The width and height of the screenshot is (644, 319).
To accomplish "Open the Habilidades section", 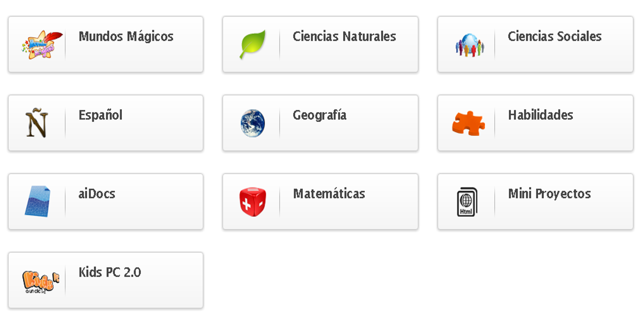I will tap(540, 114).
